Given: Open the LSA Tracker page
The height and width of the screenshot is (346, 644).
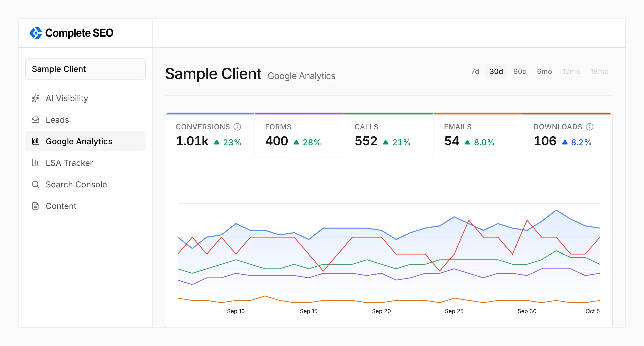Looking at the screenshot, I should [86, 163].
